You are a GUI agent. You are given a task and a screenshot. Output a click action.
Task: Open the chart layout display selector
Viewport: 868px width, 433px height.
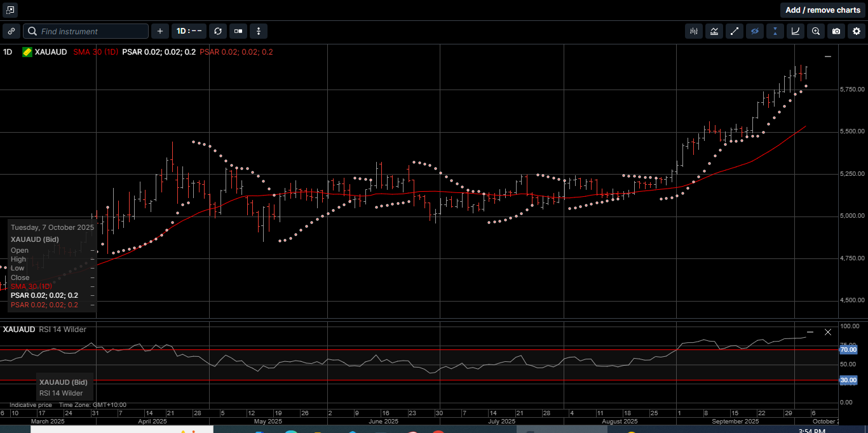[238, 31]
